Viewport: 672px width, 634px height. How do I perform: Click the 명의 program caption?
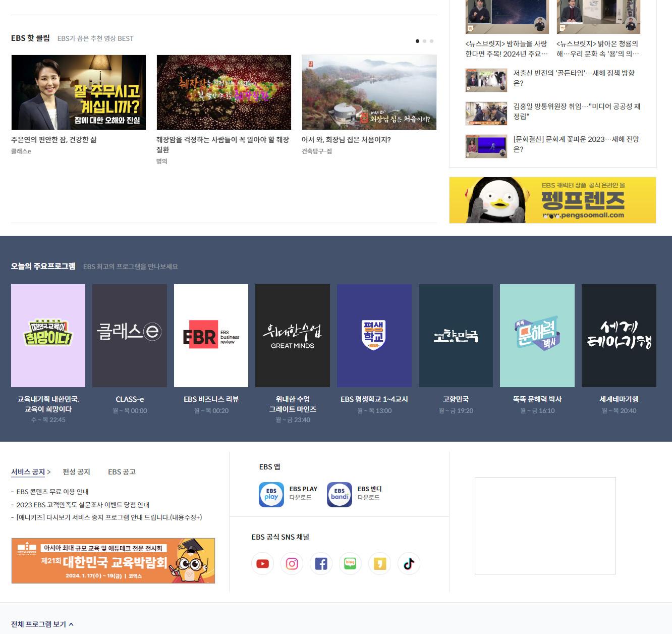(161, 162)
